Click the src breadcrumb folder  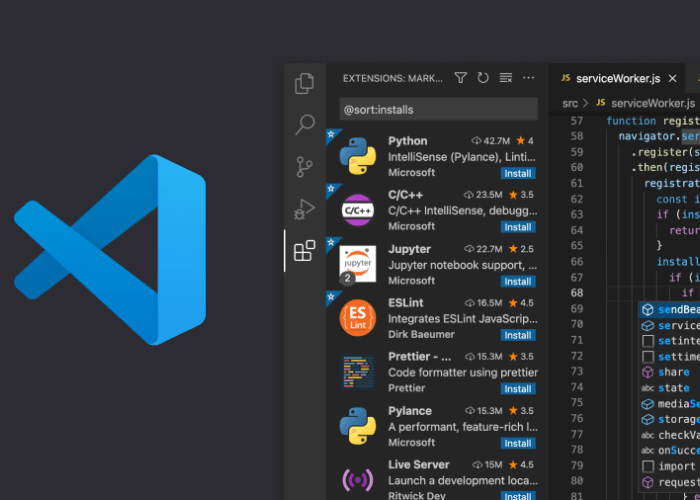[569, 103]
